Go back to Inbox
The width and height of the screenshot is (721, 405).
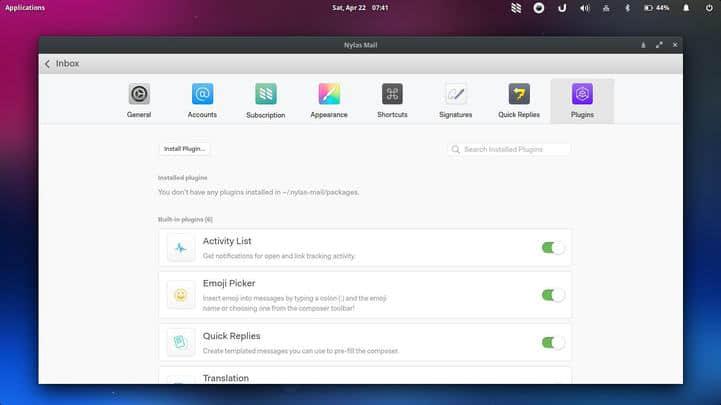point(61,64)
